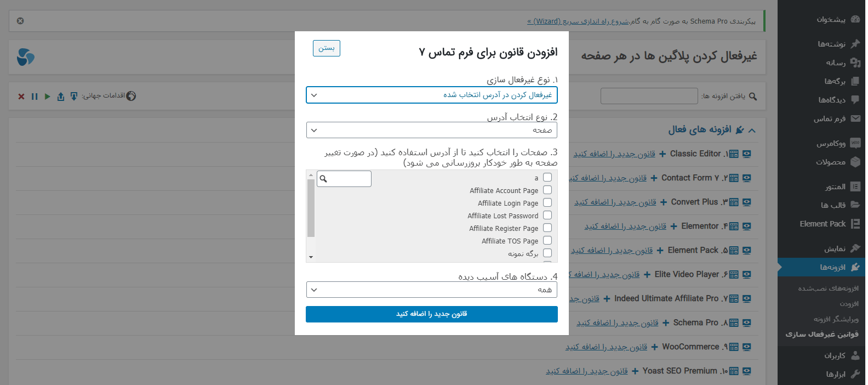Click the globe icon beside اقدامات جهانی
The image size is (868, 385).
[131, 96]
